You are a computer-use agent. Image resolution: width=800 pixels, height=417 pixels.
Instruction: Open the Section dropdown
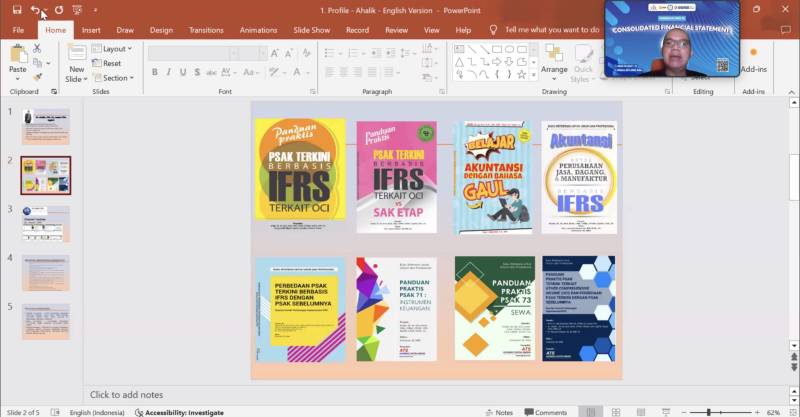coord(115,78)
